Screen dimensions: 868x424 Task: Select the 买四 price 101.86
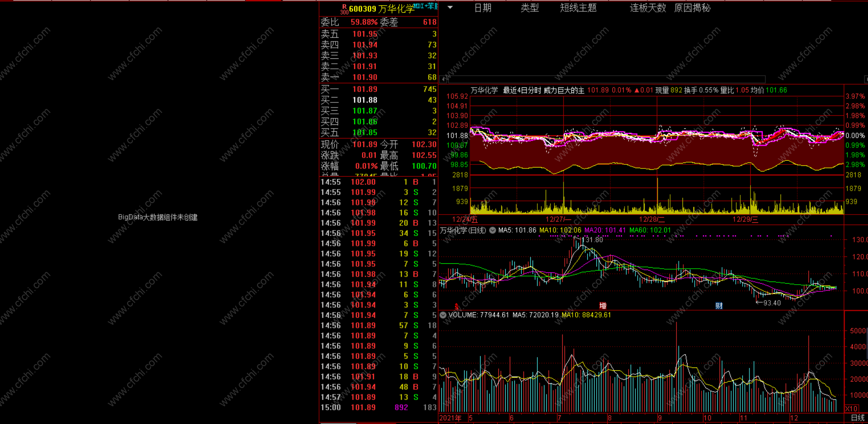(x=365, y=122)
